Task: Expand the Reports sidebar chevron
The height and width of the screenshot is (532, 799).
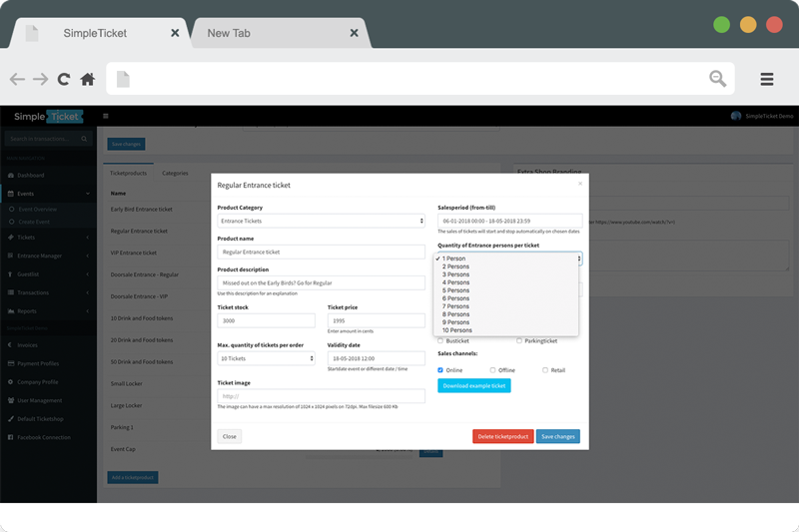Action: click(x=88, y=311)
